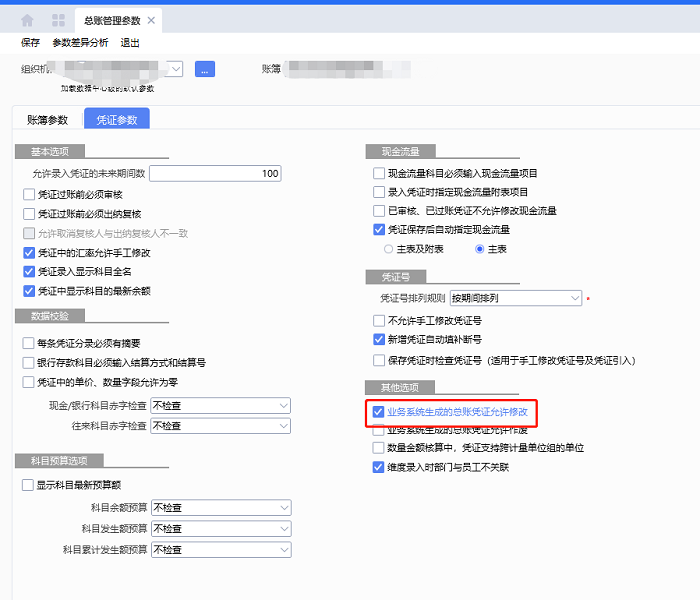
Task: Click the blue ellipsis browse button
Action: (x=205, y=69)
